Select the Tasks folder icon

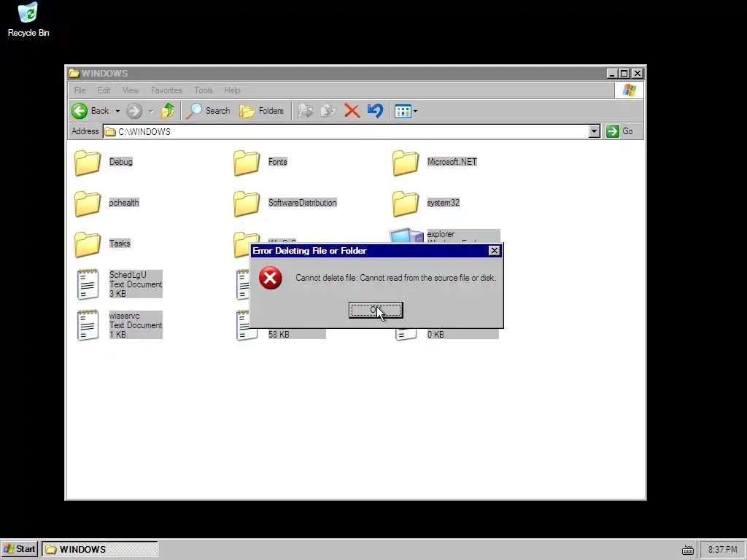(x=88, y=244)
